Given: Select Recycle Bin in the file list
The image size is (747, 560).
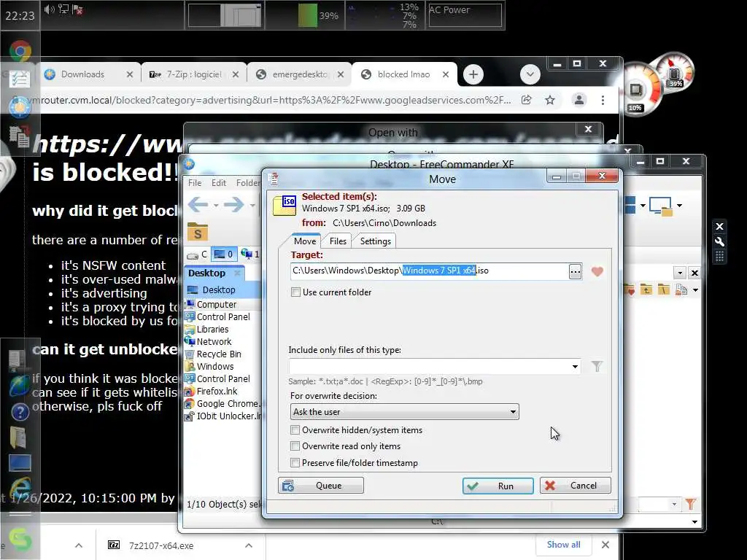Looking at the screenshot, I should point(219,354).
